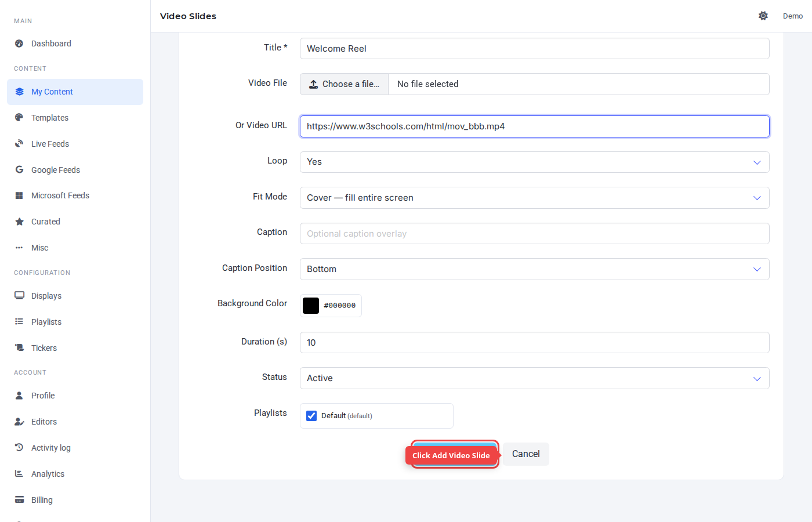Click the #000000 hex color value
Screen dimensions: 812x522
click(x=340, y=306)
